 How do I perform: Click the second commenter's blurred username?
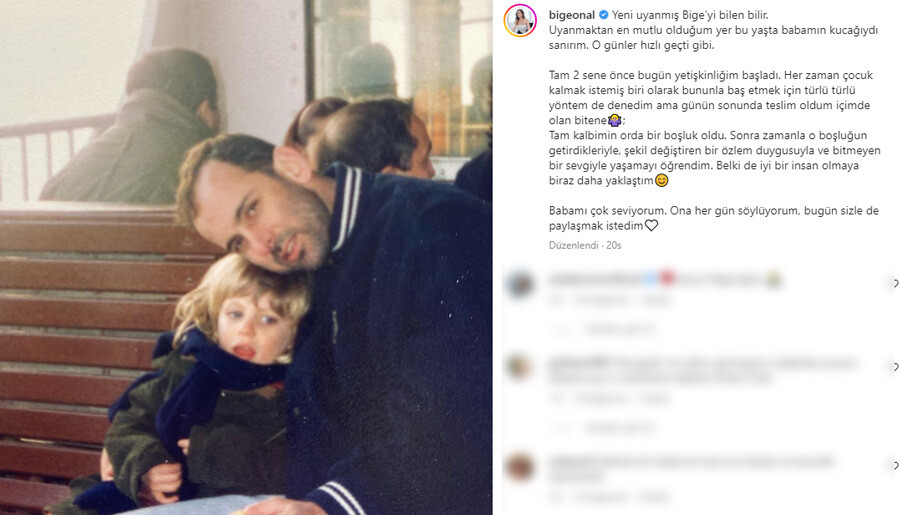tap(578, 362)
